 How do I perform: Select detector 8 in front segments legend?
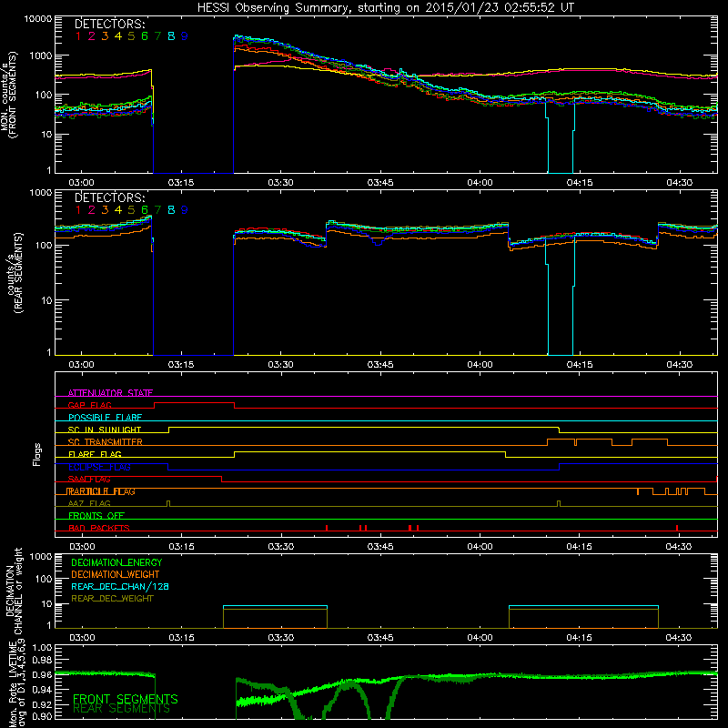171,36
